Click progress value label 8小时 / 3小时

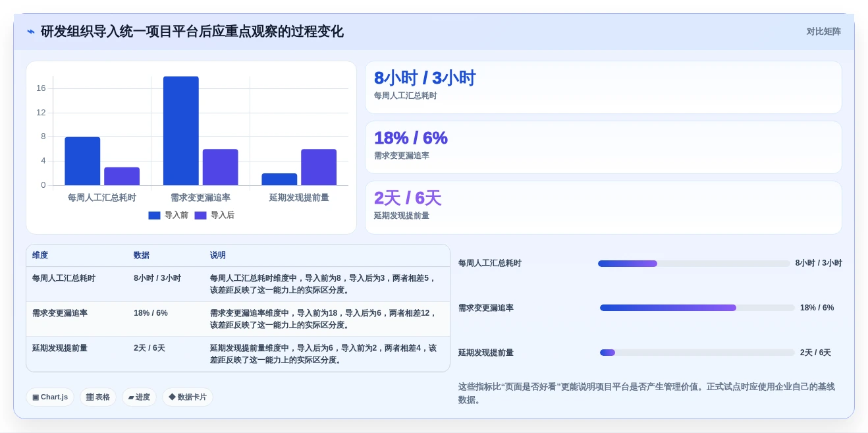point(819,263)
